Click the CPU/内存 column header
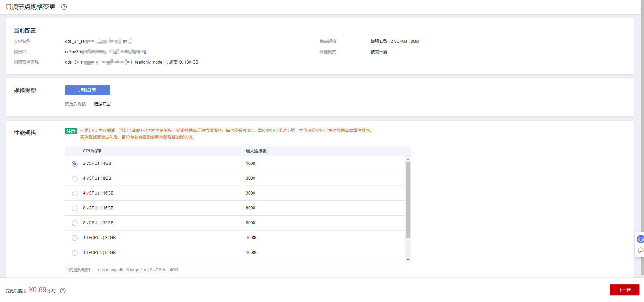The width and height of the screenshot is (644, 302). 92,151
